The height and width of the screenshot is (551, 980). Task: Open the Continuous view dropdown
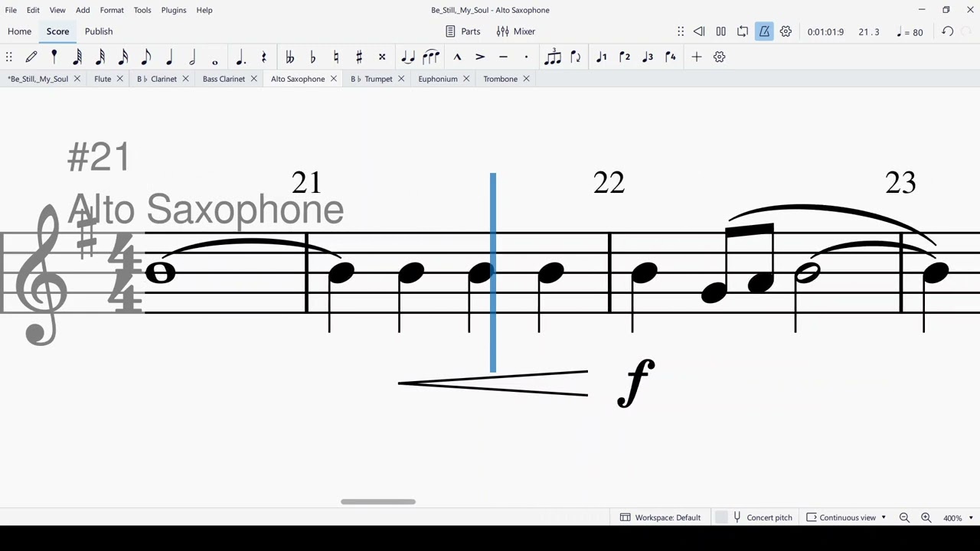(x=846, y=517)
